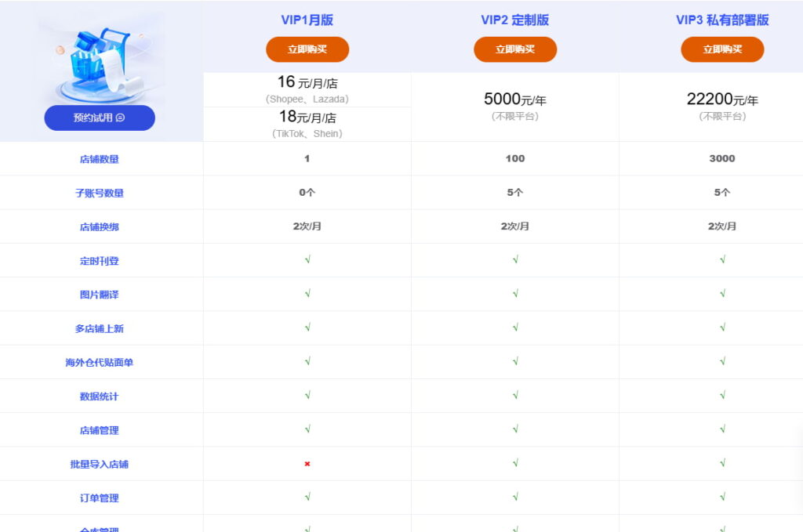The image size is (803, 532).
Task: Click the VIP2 定制版 header text
Action: (514, 20)
